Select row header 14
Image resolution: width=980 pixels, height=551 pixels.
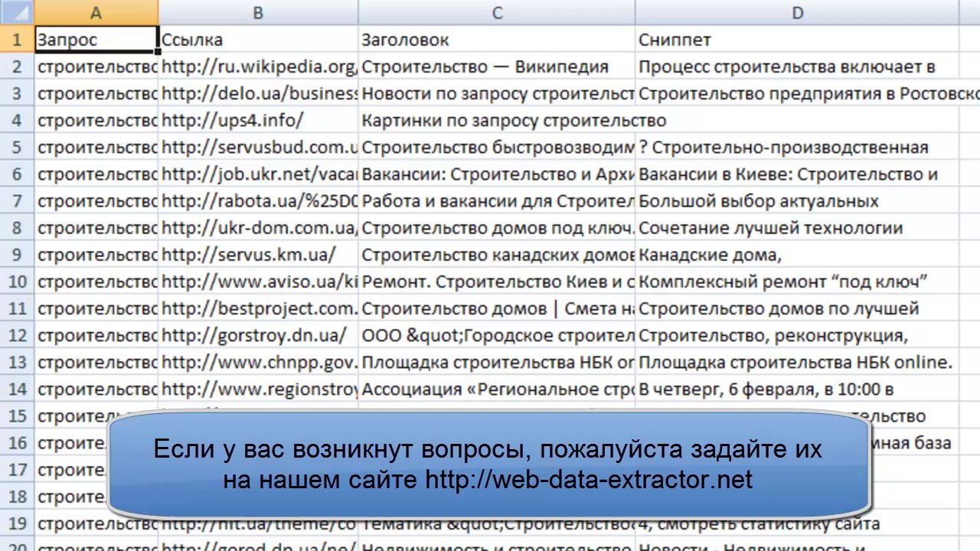[17, 390]
